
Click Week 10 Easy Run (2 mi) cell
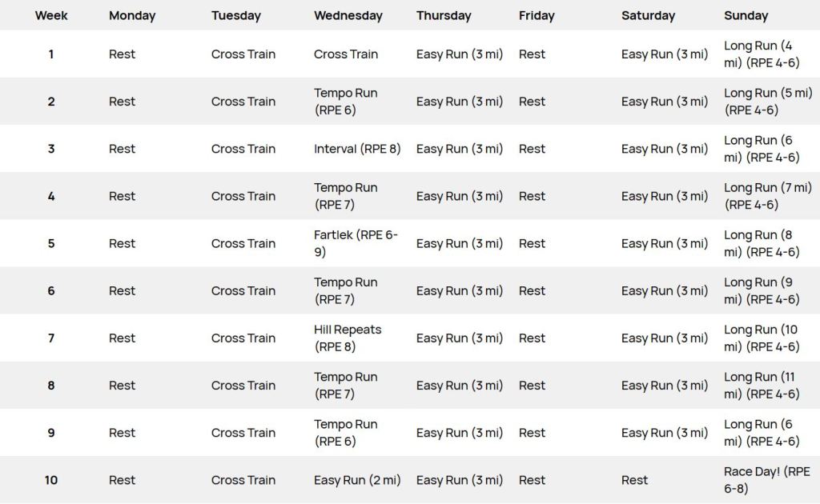pos(357,480)
